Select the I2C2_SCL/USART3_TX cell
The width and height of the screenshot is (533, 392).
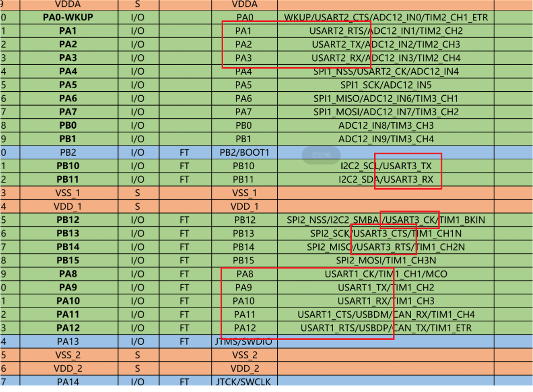click(385, 166)
